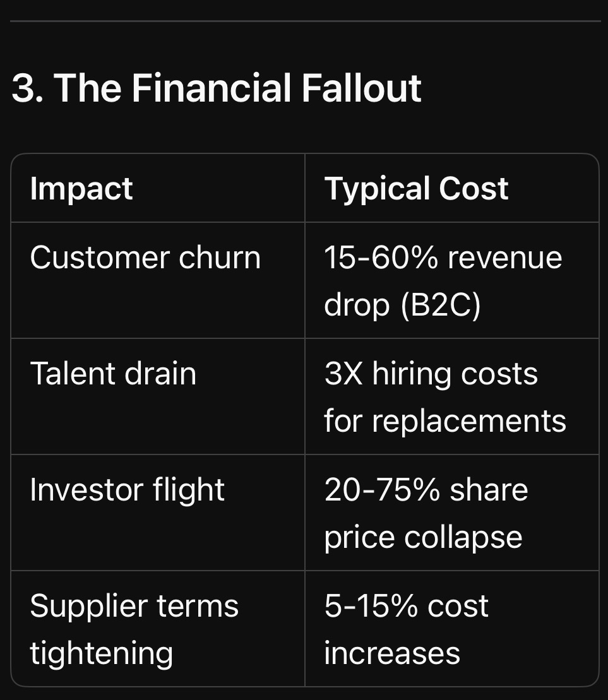Click the "15-60% revenue drop (B2C)" cell
This screenshot has width=608, height=700.
(443, 281)
